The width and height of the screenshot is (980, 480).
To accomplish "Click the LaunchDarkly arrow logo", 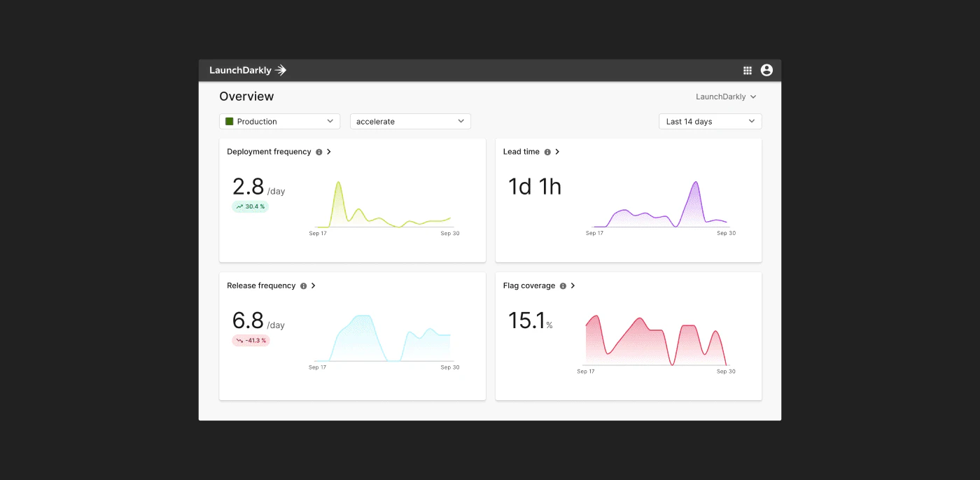I will [281, 70].
